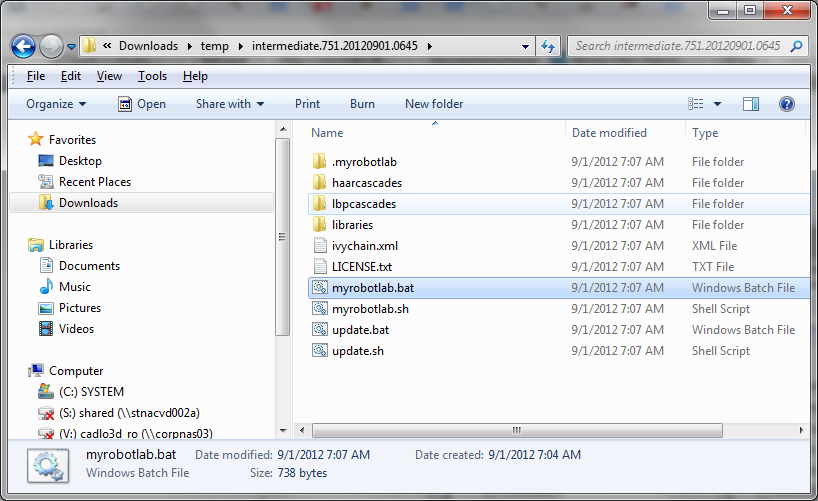Image resolution: width=818 pixels, height=501 pixels.
Task: Click the Forward navigation arrow
Action: click(51, 46)
